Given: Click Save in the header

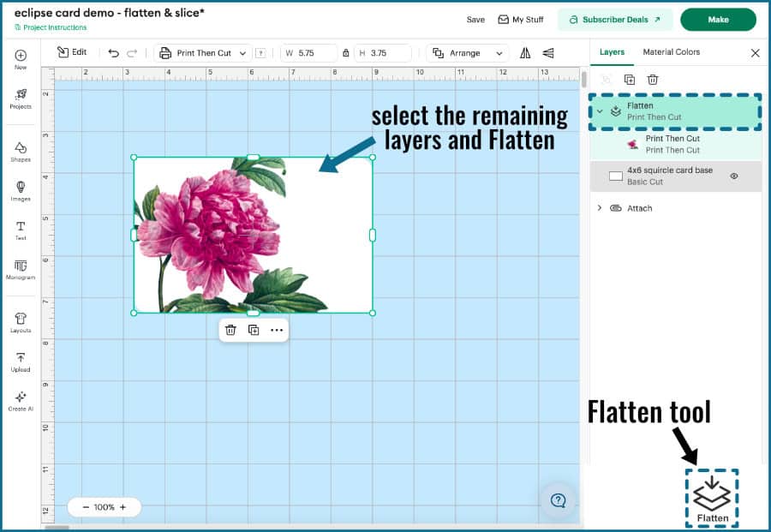Looking at the screenshot, I should tap(475, 20).
